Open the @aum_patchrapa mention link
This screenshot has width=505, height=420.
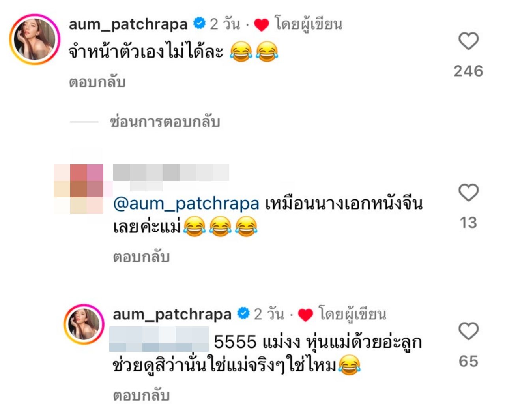[x=186, y=204]
